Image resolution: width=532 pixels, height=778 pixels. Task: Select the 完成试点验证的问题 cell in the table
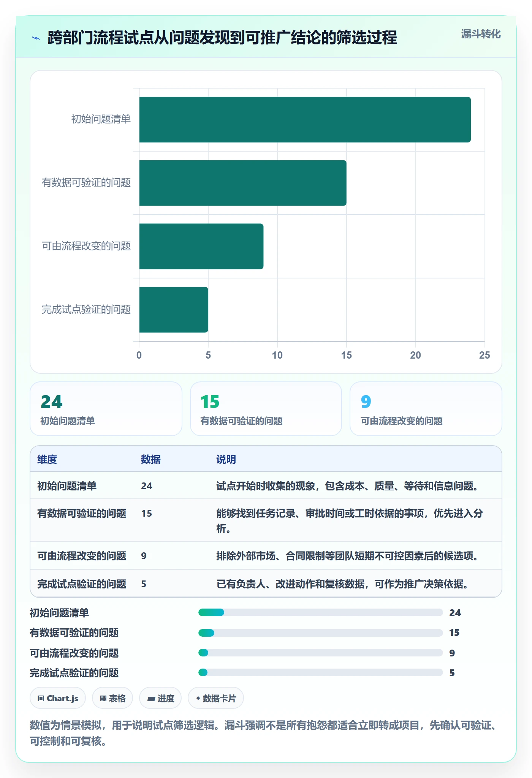(82, 584)
